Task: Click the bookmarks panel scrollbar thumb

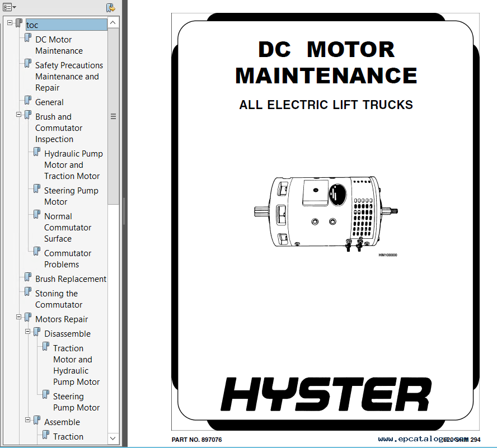Action: point(113,116)
